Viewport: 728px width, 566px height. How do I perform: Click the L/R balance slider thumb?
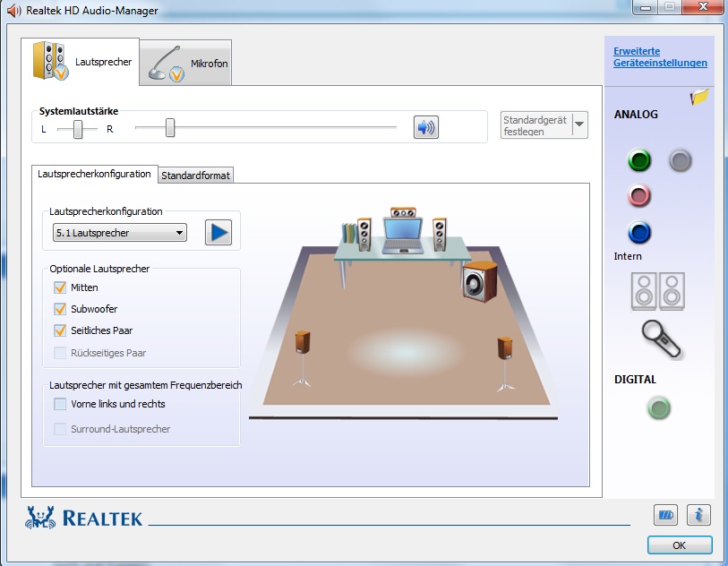[x=78, y=129]
